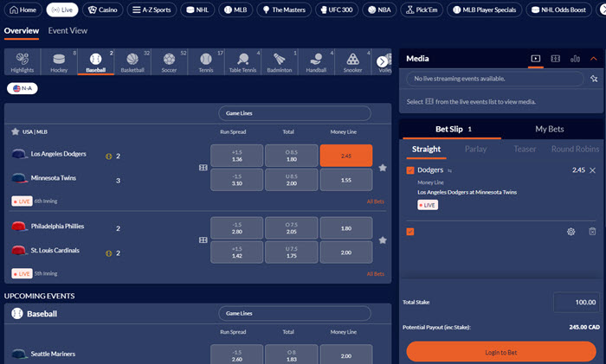The image size is (606, 364).
Task: Show live stream media icon
Action: coord(536,59)
